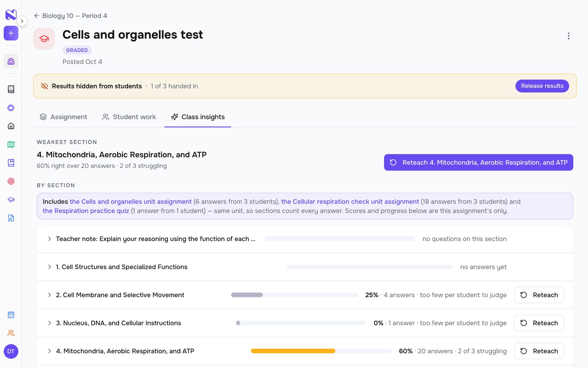This screenshot has width=588, height=368.
Task: Open the graduation cap icon in sidebar
Action: click(11, 199)
